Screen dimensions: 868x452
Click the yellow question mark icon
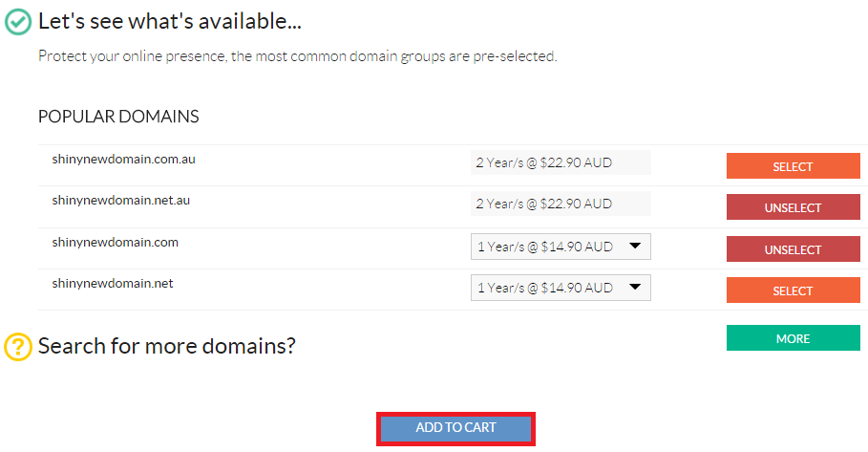[x=18, y=347]
